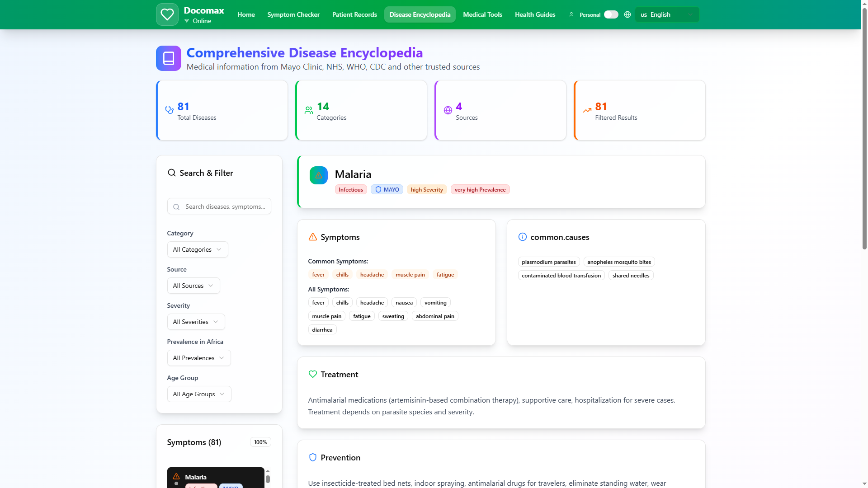
Task: Toggle the Personal mode switch
Action: 611,14
